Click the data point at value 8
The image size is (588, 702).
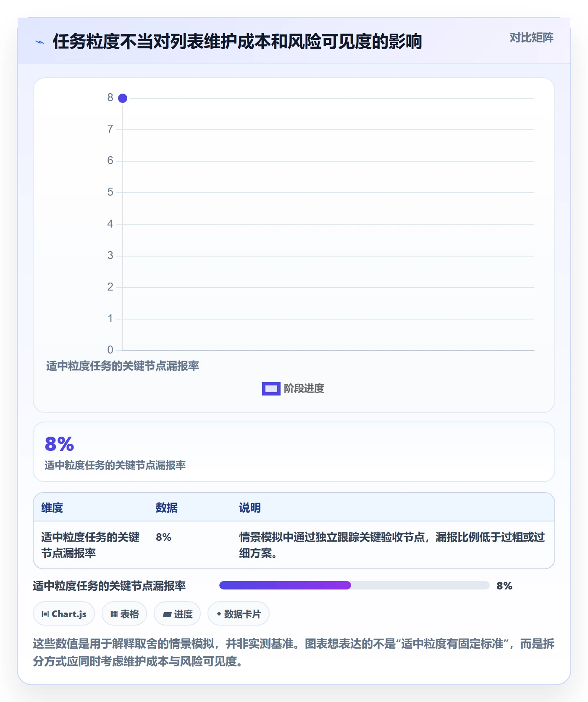(123, 98)
